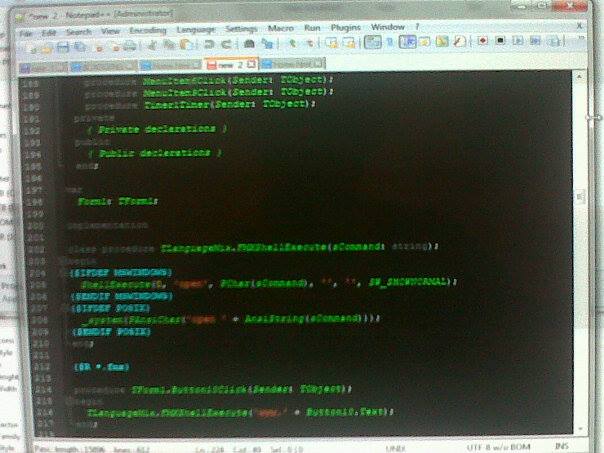Image resolution: width=604 pixels, height=453 pixels.
Task: Open the ? help menu
Action: 417,27
